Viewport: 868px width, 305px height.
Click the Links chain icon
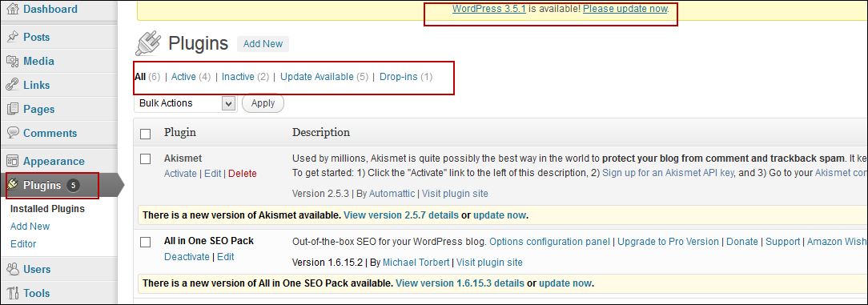[13, 85]
